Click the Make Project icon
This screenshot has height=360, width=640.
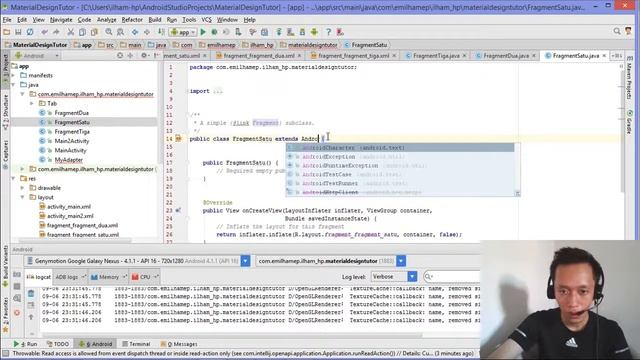pos(161,32)
